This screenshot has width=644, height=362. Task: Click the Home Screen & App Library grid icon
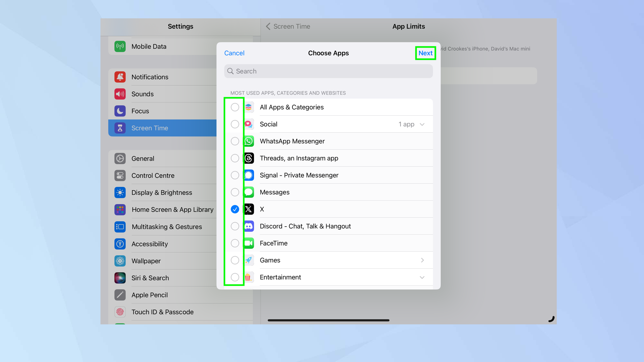[x=120, y=210]
